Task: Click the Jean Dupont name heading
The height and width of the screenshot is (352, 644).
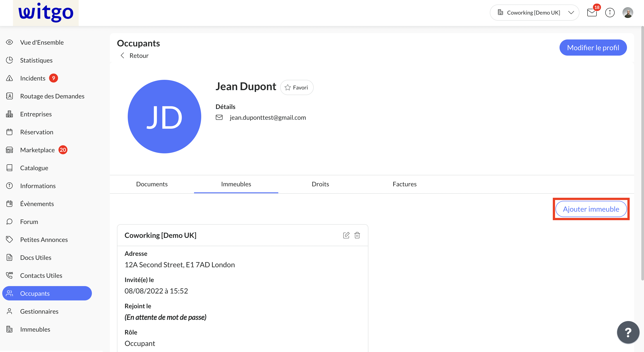Action: click(x=246, y=87)
